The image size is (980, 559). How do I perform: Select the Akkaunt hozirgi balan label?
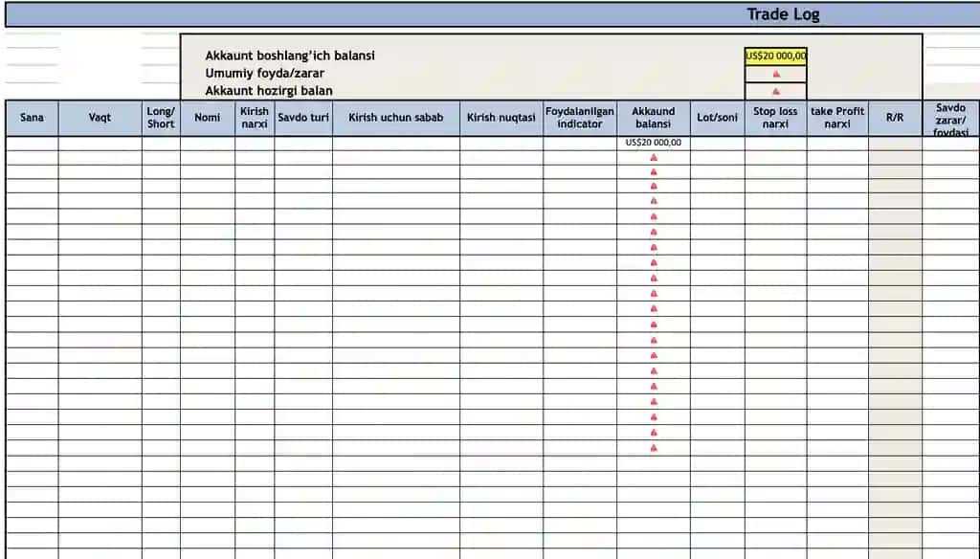point(269,90)
